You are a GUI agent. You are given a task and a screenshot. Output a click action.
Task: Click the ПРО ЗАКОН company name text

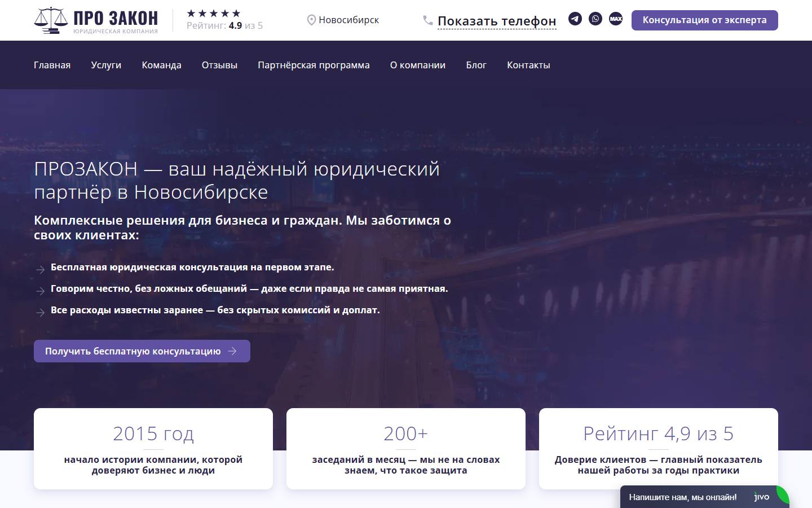(116, 18)
